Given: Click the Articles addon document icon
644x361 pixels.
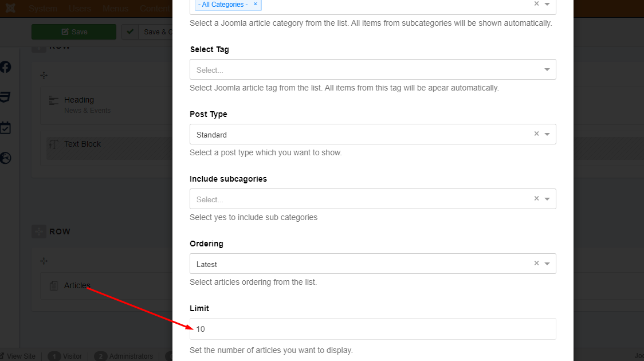Looking at the screenshot, I should click(54, 285).
